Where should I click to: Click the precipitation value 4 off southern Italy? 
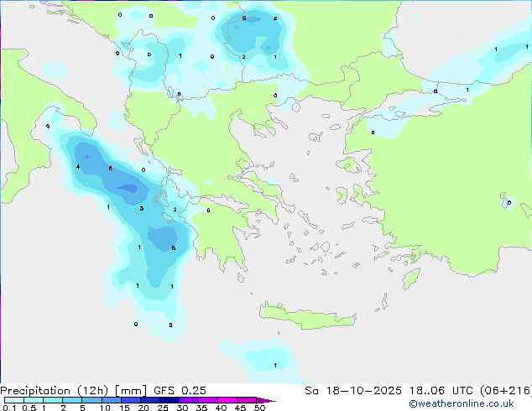pyautogui.click(x=78, y=167)
